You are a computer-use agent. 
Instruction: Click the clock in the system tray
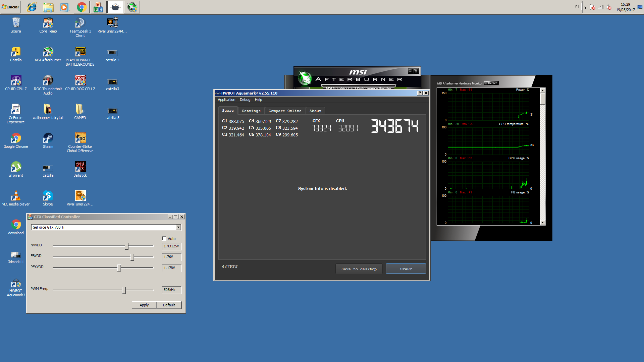coord(625,7)
